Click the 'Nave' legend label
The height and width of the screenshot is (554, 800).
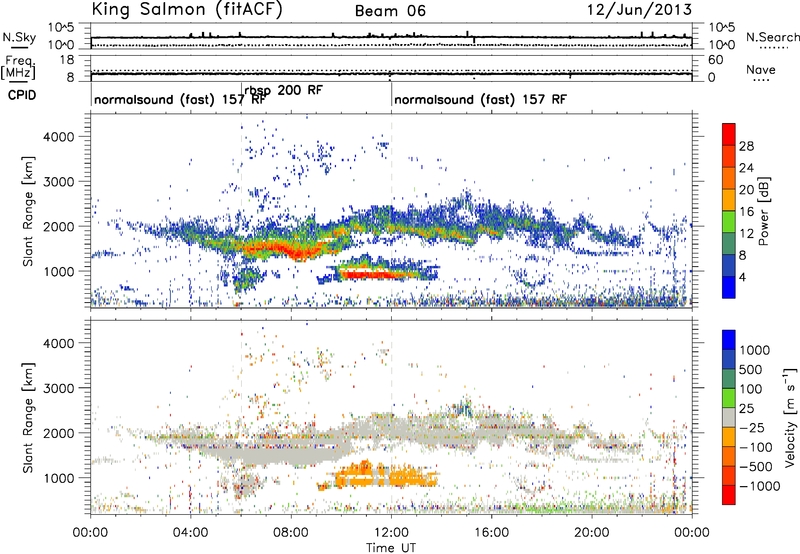[761, 70]
